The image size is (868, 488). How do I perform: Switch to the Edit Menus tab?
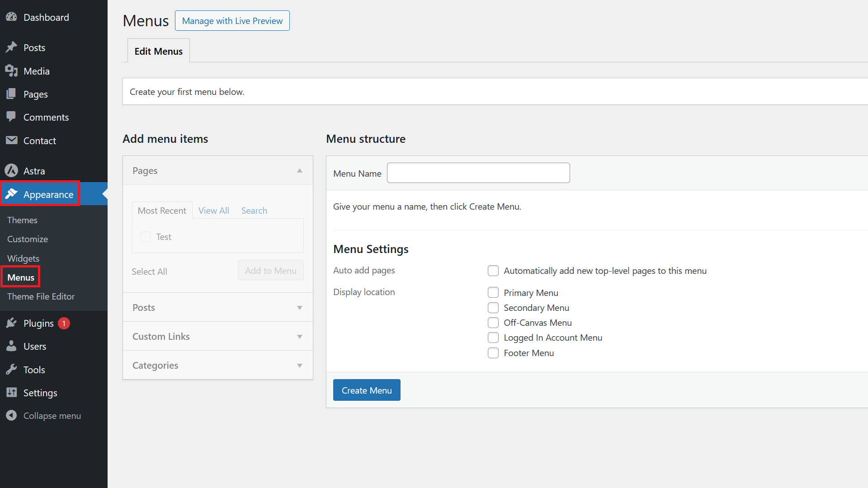click(158, 51)
